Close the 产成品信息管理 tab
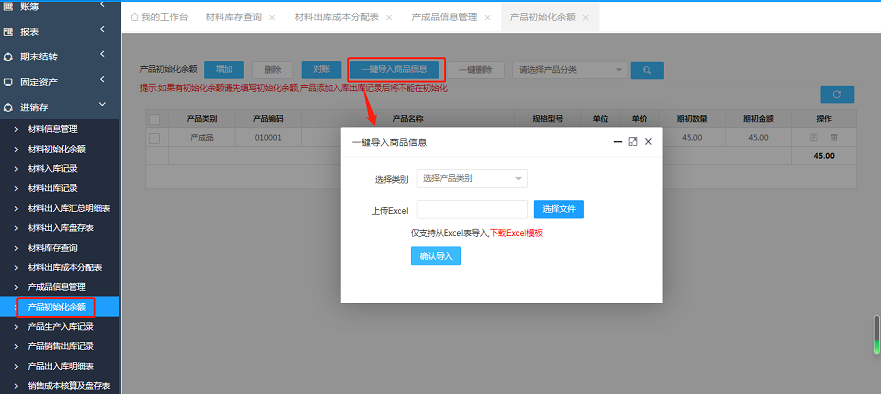Image resolution: width=881 pixels, height=394 pixels. (487, 17)
